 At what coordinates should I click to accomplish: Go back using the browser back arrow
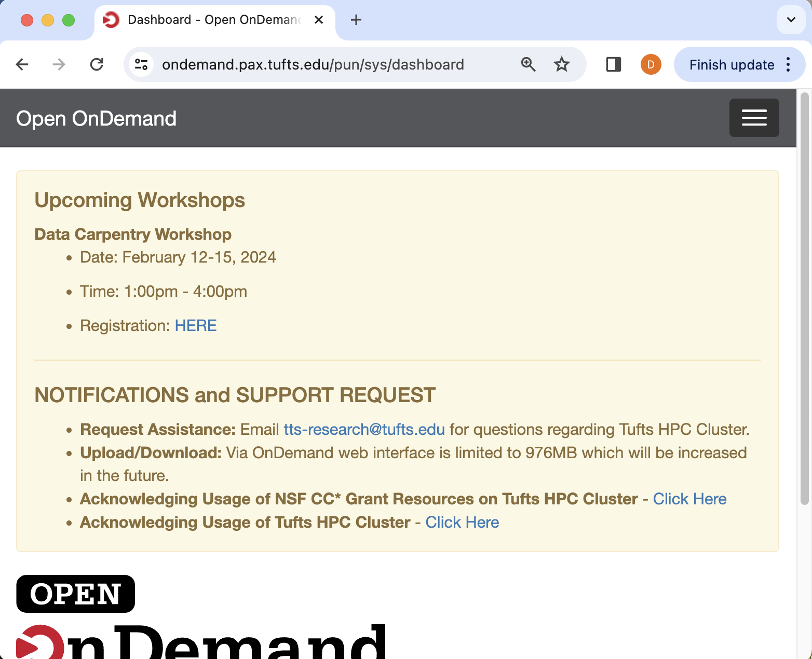[22, 64]
